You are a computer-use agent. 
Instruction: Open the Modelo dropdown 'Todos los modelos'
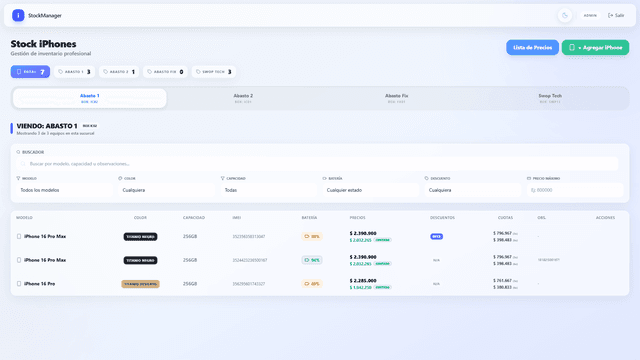pos(64,190)
